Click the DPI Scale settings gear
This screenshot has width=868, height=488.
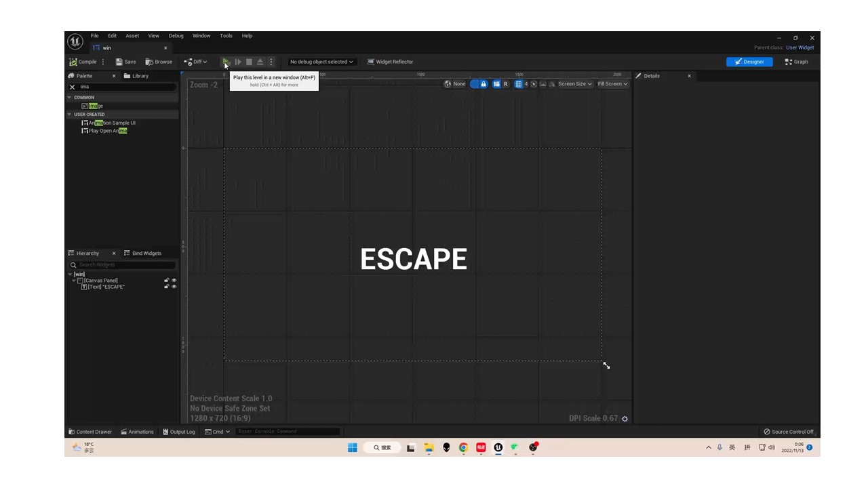pyautogui.click(x=625, y=418)
